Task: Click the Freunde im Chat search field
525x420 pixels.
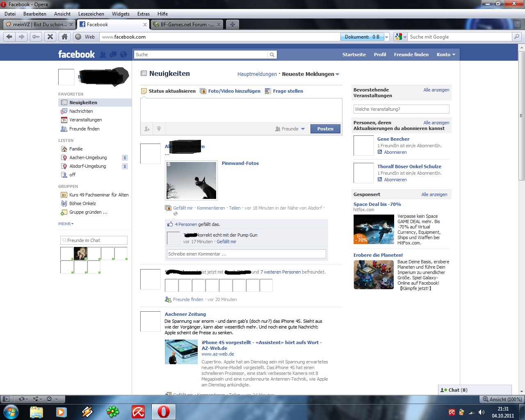Action: click(94, 240)
